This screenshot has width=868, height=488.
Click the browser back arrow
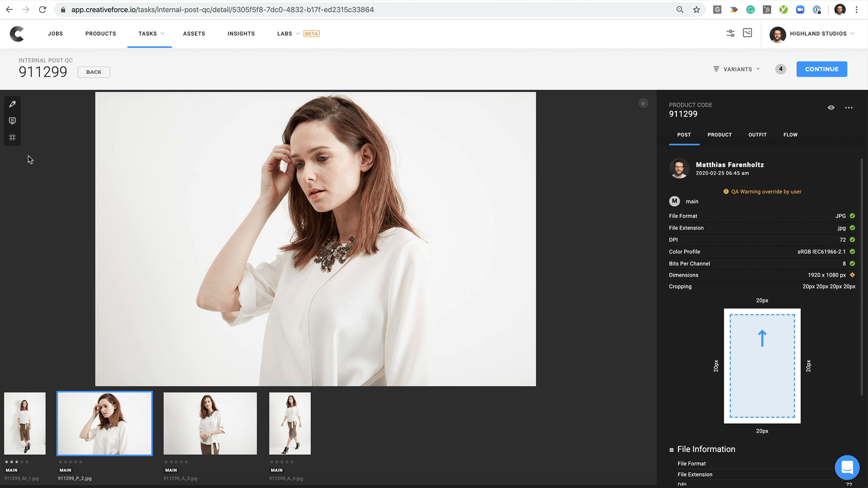[9, 9]
